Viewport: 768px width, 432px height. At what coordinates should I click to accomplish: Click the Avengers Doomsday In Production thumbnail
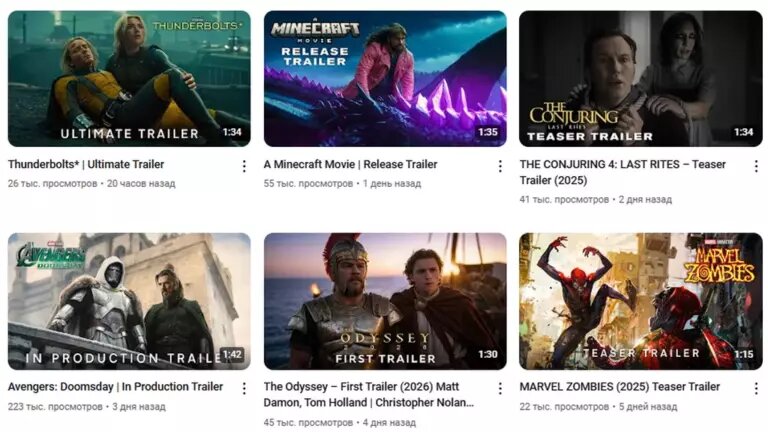129,301
